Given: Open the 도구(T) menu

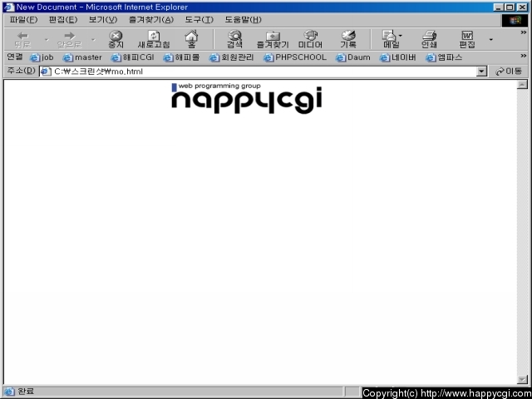Looking at the screenshot, I should coord(199,20).
